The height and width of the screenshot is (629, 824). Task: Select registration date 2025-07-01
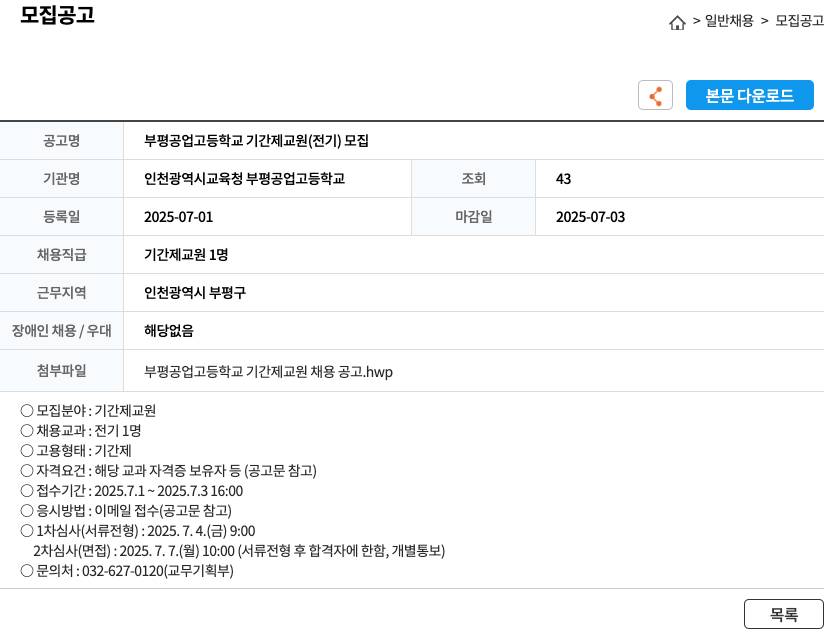(179, 217)
